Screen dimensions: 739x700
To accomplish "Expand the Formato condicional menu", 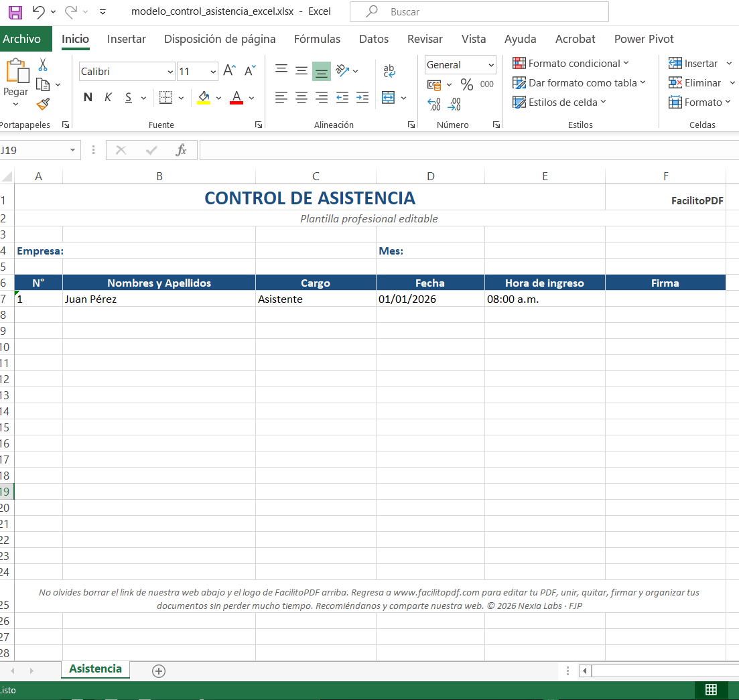I will tap(571, 63).
